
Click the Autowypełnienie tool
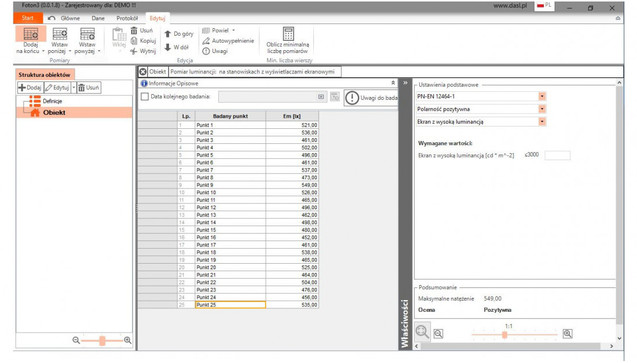(x=228, y=41)
